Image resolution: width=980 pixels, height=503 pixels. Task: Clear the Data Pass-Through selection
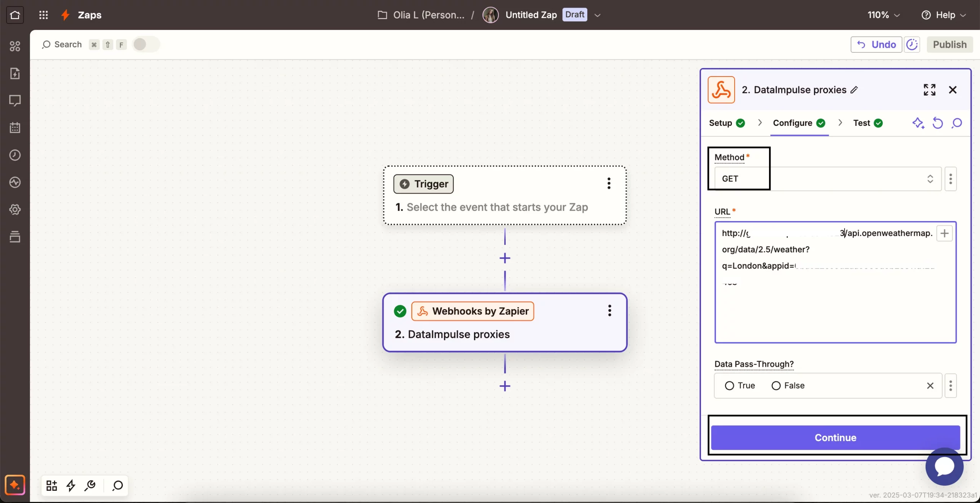pyautogui.click(x=930, y=386)
